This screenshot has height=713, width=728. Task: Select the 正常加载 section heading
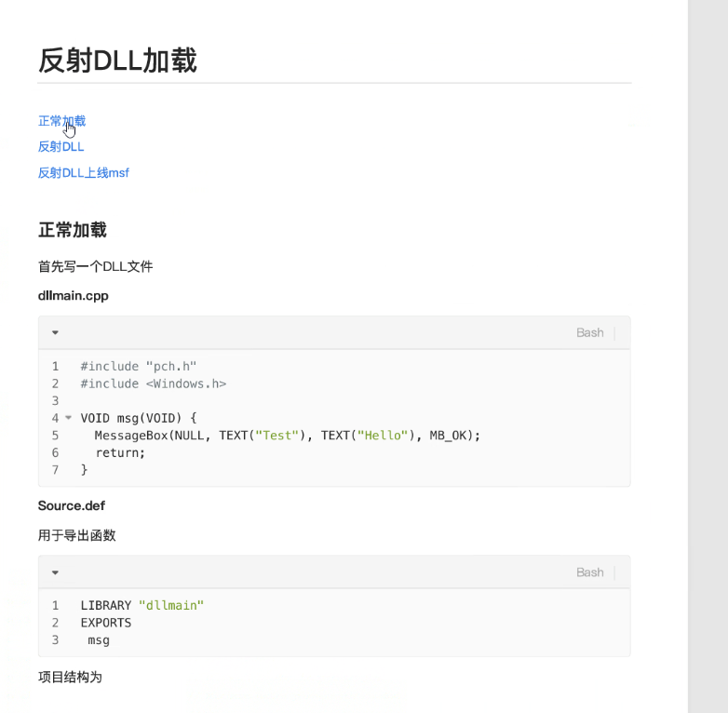(73, 230)
